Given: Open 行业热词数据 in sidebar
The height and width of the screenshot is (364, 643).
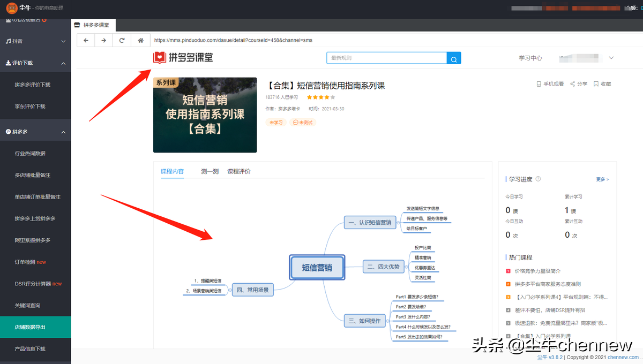Looking at the screenshot, I should click(x=30, y=153).
